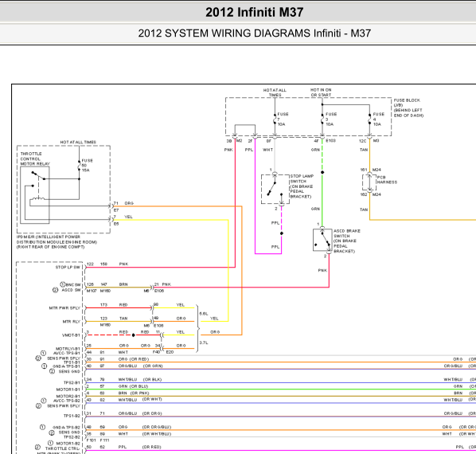This screenshot has height=454, width=476.
Task: Click "HOT AT ALL TIMES" above the IPDM box
Action: pyautogui.click(x=78, y=142)
